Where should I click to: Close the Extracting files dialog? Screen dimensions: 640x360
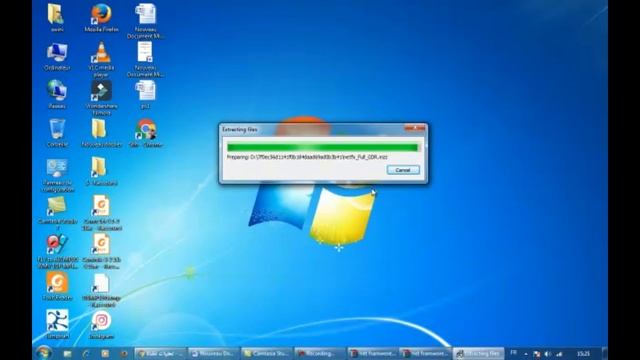click(415, 129)
